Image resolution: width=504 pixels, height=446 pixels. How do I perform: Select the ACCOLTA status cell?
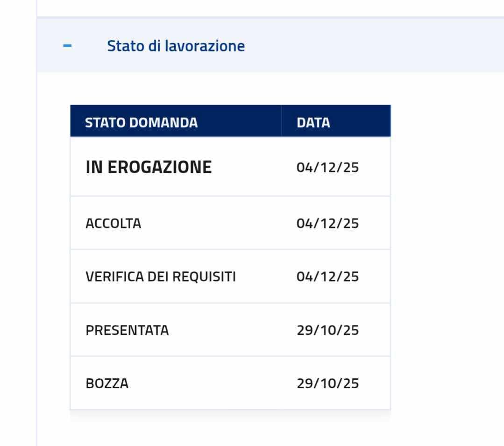click(x=113, y=223)
